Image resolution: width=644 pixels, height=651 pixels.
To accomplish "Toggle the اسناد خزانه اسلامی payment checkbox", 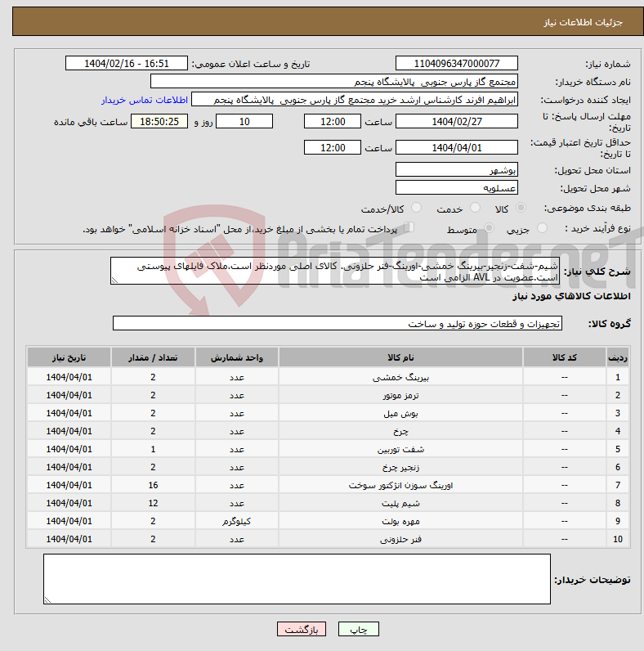I will point(409,227).
